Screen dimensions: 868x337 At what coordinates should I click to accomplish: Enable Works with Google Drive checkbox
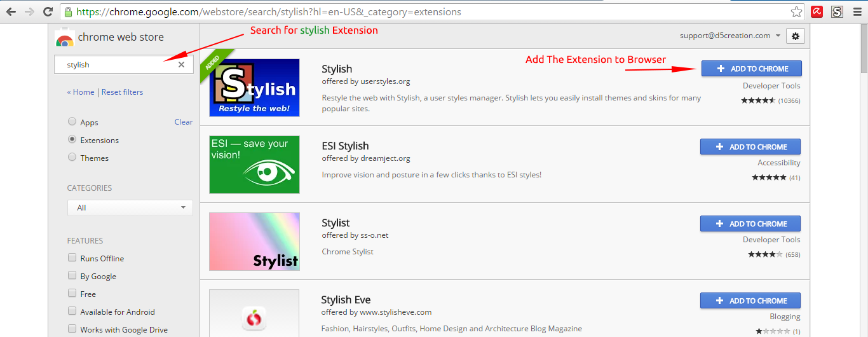tap(72, 329)
